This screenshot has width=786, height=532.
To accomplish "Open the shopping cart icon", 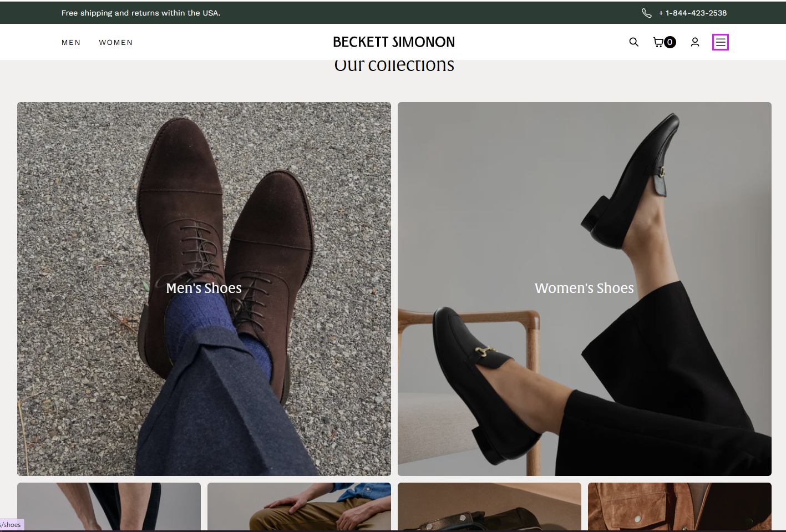I will (x=658, y=42).
